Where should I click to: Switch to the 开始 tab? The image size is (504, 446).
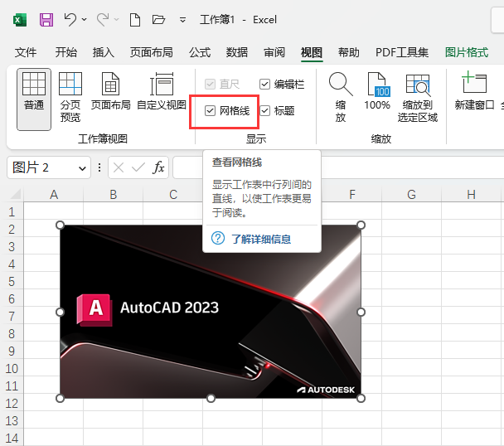click(x=65, y=52)
